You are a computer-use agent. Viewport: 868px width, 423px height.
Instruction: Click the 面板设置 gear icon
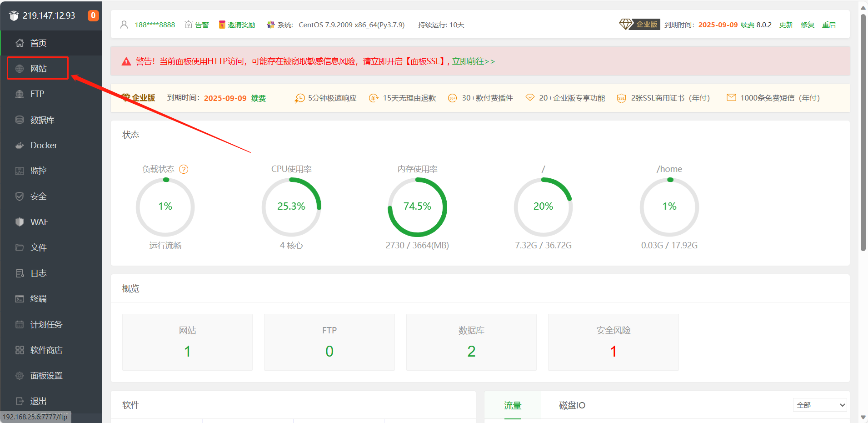[x=20, y=376]
